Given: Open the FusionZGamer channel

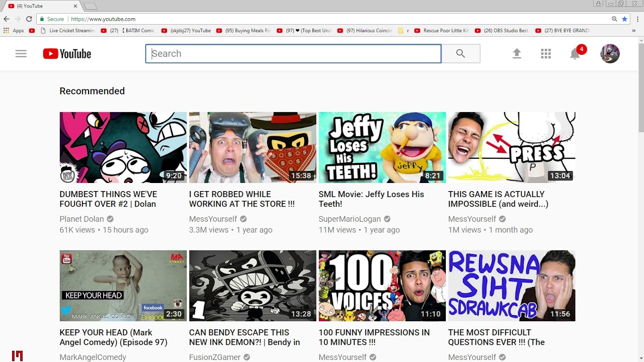Looking at the screenshot, I should click(x=215, y=357).
